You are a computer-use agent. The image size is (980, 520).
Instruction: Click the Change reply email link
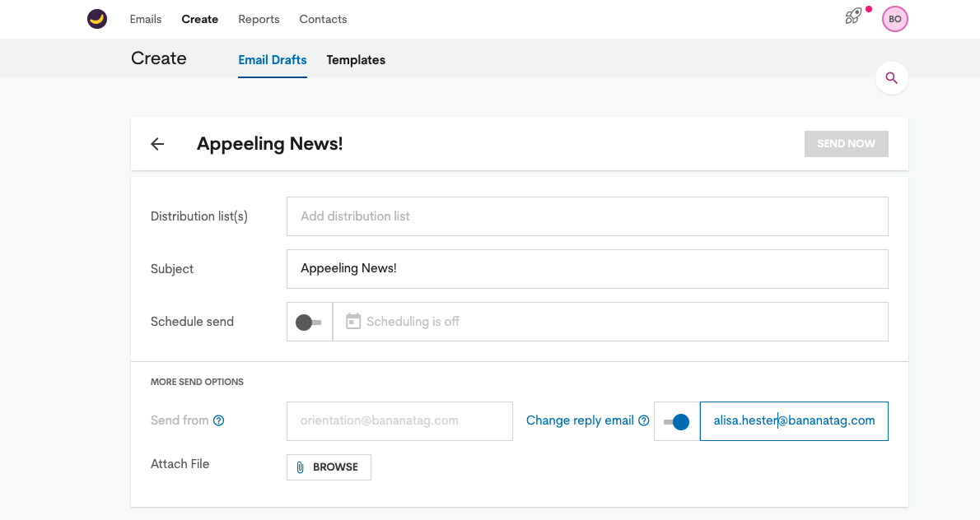[580, 420]
